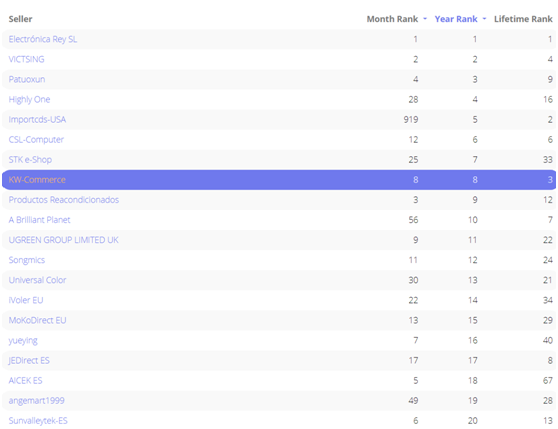Image resolution: width=558 pixels, height=429 pixels.
Task: Open the Universal Color seller link
Action: pyautogui.click(x=37, y=280)
